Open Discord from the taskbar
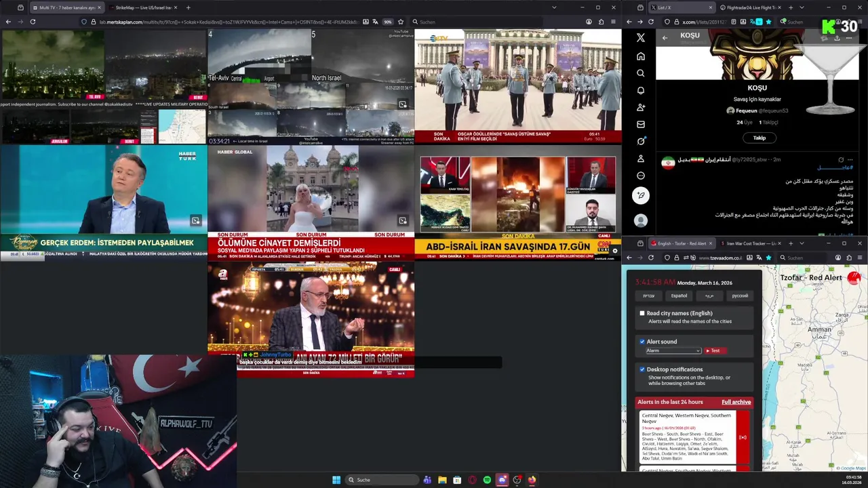This screenshot has width=868, height=488. [x=502, y=480]
